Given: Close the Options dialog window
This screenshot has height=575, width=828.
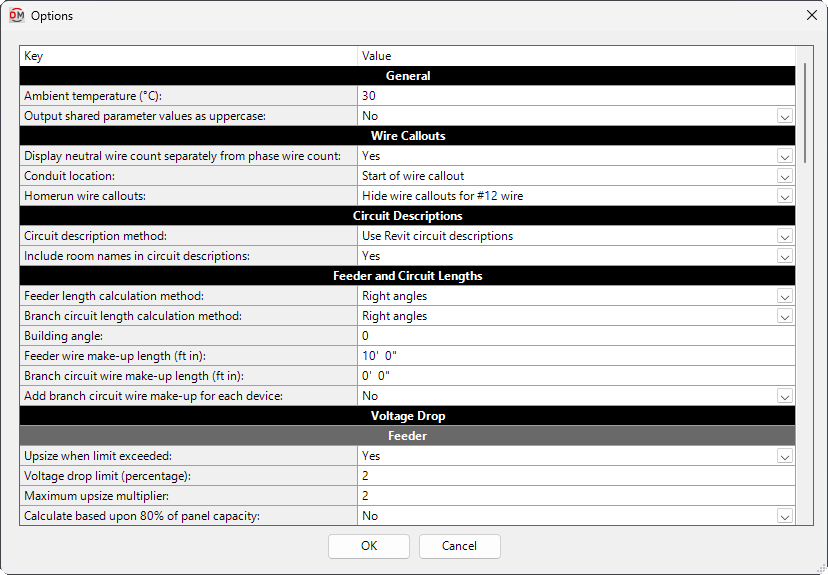Looking at the screenshot, I should (811, 16).
